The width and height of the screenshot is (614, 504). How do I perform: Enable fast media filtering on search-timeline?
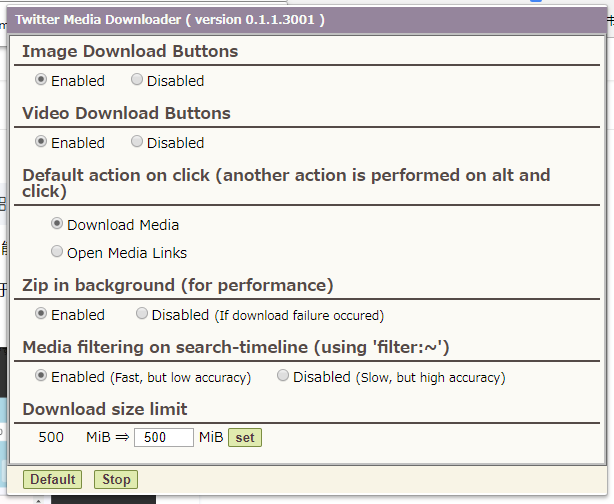pyautogui.click(x=41, y=376)
